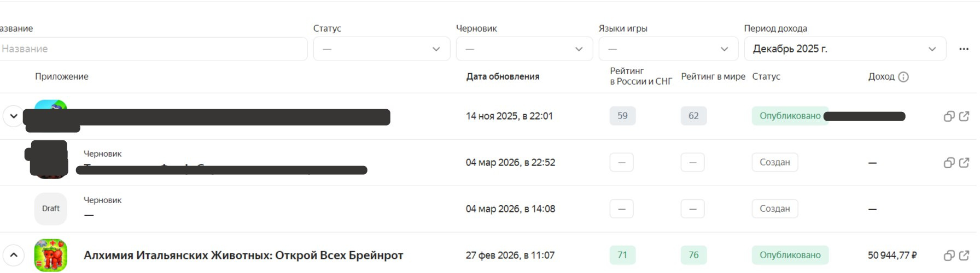Open the 22:52 draft in new tab
The image size is (980, 273).
click(x=964, y=163)
